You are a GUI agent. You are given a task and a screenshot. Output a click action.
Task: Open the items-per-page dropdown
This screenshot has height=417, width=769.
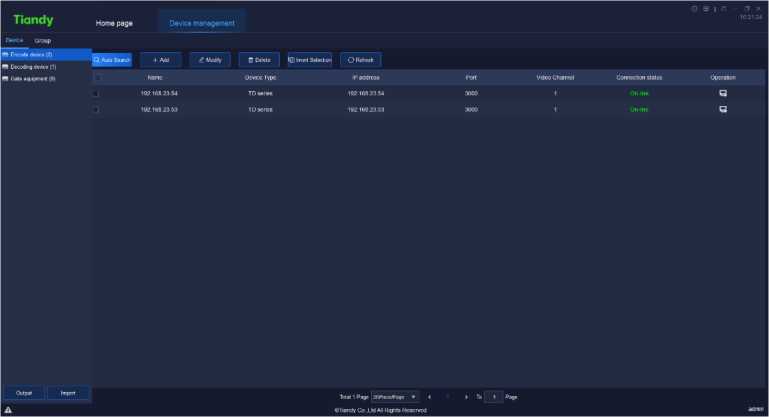(x=395, y=397)
